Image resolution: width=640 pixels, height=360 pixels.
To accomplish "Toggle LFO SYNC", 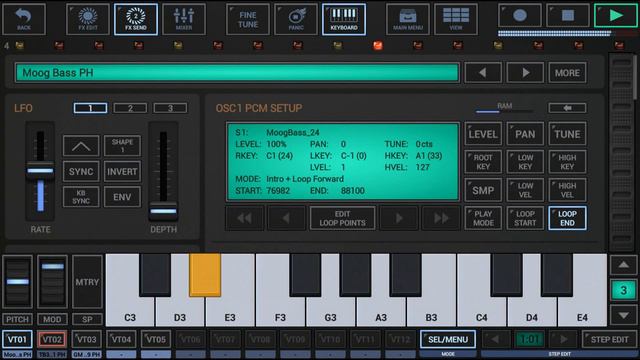I will point(81,171).
